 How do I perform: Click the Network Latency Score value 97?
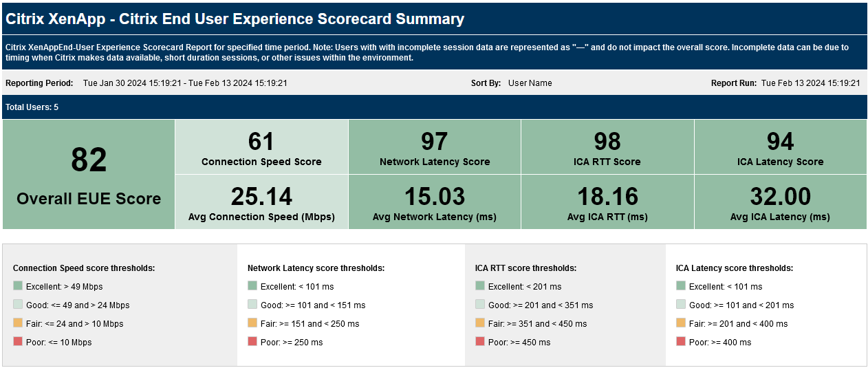coord(435,142)
